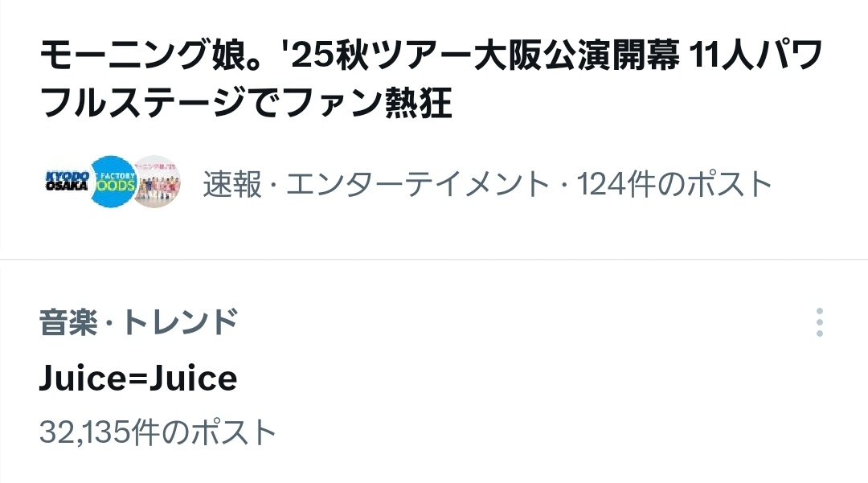
Task: Open more options for Juice=Juice trend
Action: (819, 321)
